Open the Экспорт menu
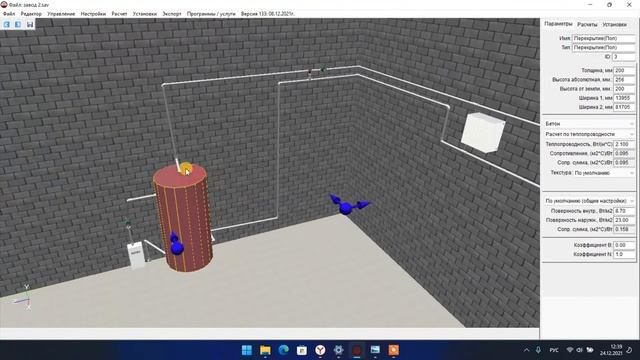The height and width of the screenshot is (360, 640). (172, 14)
